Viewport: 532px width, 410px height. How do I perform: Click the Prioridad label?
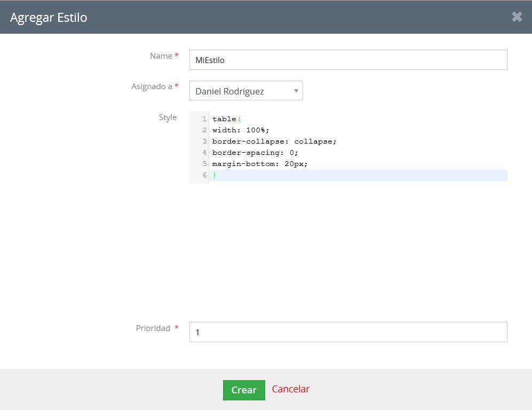[x=153, y=328]
